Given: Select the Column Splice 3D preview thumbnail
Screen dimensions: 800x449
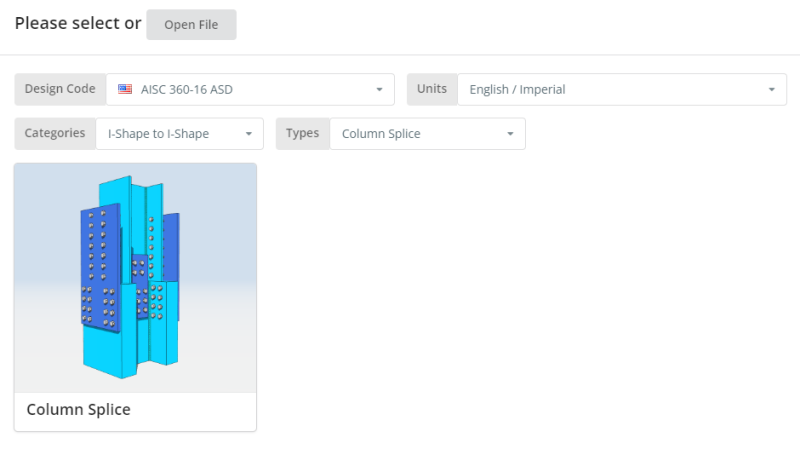Looking at the screenshot, I should click(135, 278).
